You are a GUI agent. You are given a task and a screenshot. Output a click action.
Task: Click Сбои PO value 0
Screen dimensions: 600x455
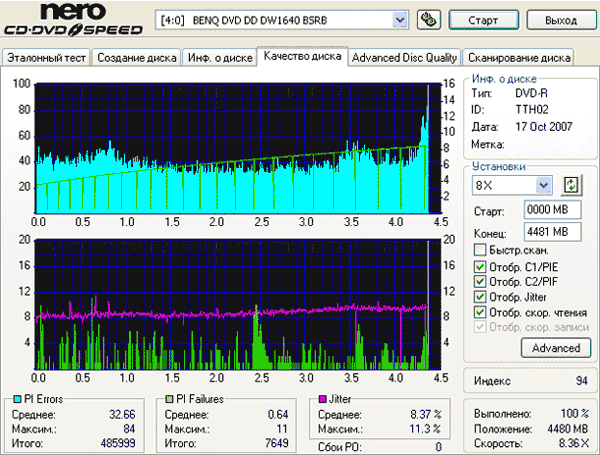coord(438,447)
